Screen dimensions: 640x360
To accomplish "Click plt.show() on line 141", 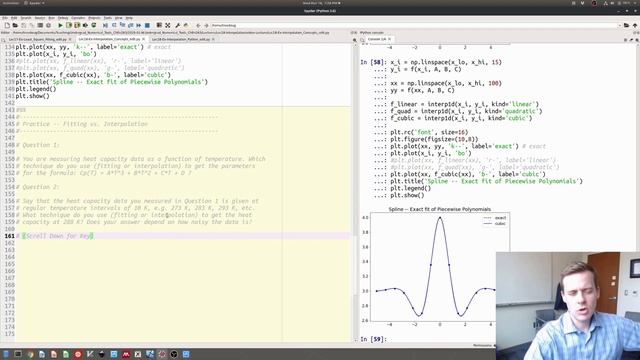I will click(x=33, y=96).
